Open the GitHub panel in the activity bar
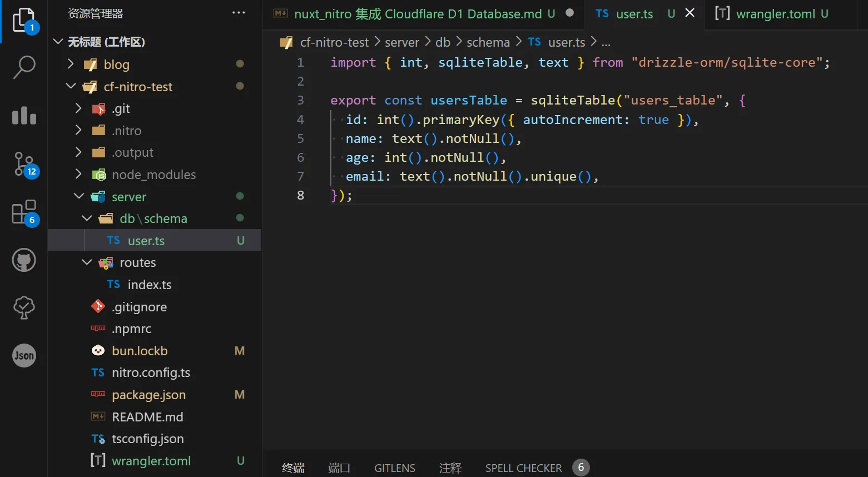868x477 pixels. coord(23,260)
